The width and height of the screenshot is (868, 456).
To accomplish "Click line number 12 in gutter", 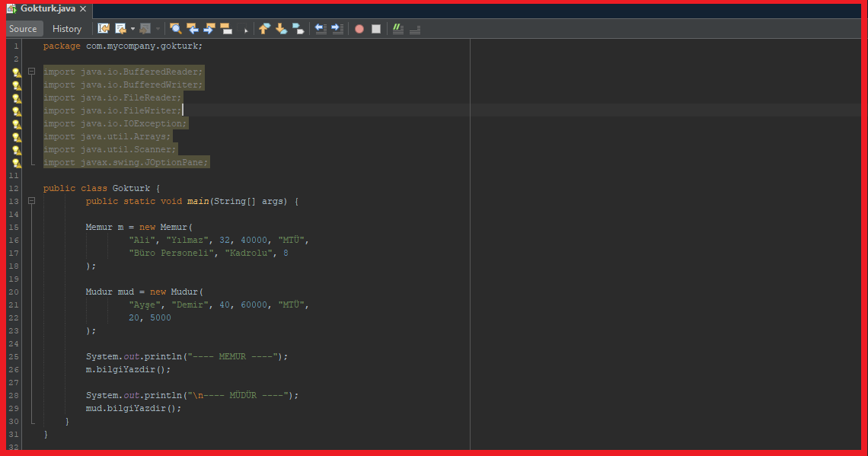I will (x=13, y=188).
